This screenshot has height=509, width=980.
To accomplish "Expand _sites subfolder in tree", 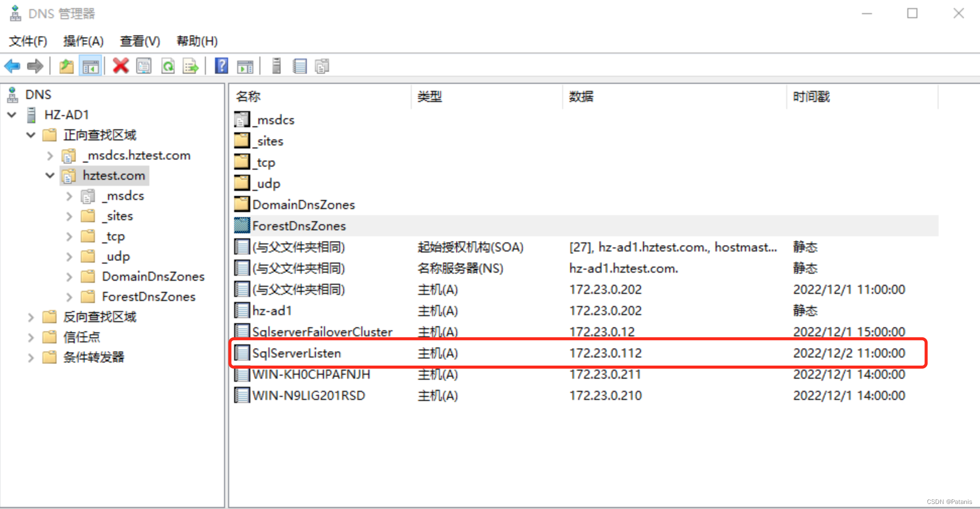I will point(69,216).
